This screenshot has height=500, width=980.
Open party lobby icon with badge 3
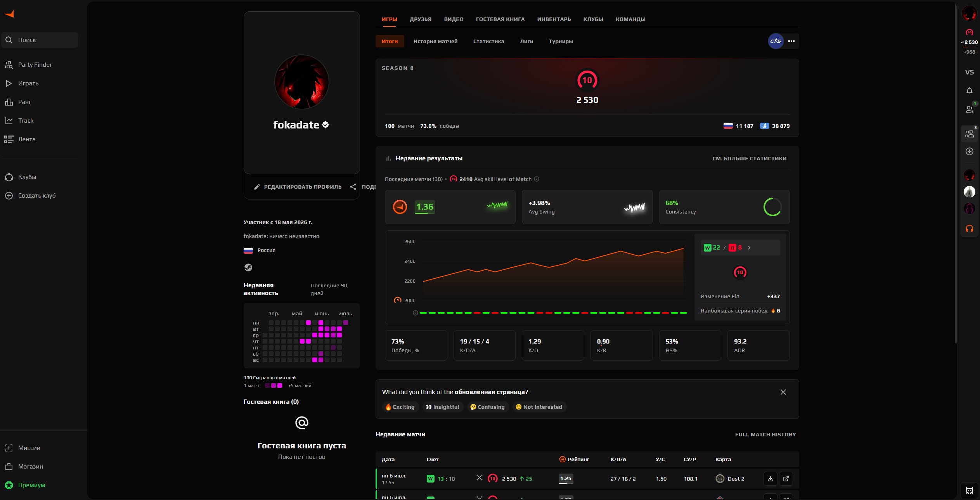(969, 134)
